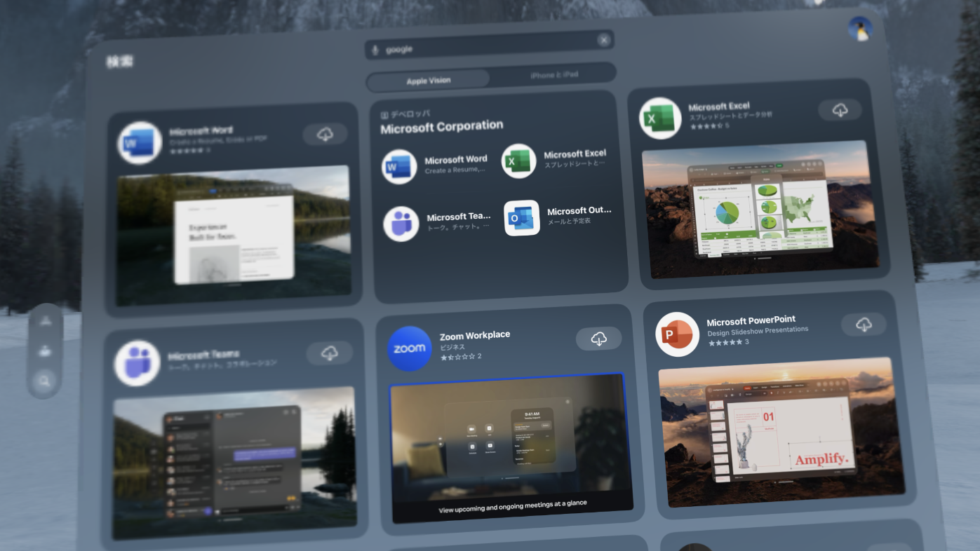Viewport: 980px width, 551px height.
Task: Open Microsoft Corporation developer page heading
Action: point(441,127)
